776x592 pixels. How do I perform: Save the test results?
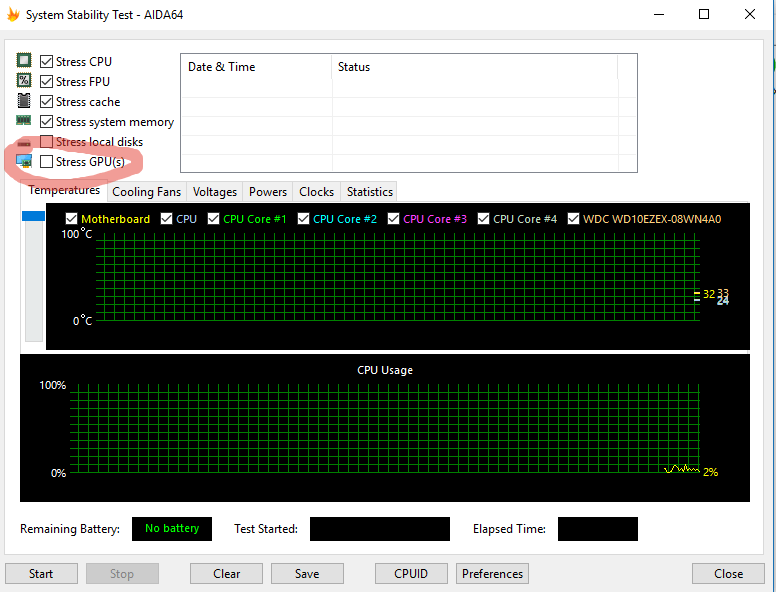[x=307, y=574]
